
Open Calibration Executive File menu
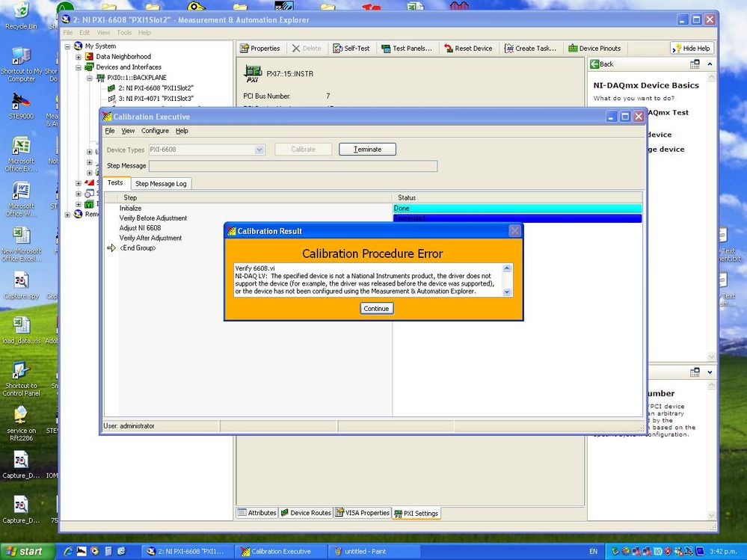tap(110, 131)
